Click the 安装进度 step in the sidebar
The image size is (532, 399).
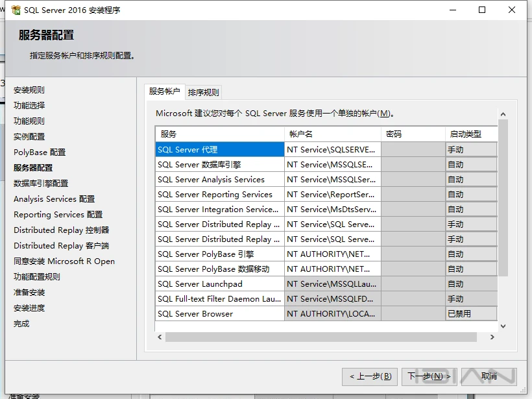click(x=29, y=308)
